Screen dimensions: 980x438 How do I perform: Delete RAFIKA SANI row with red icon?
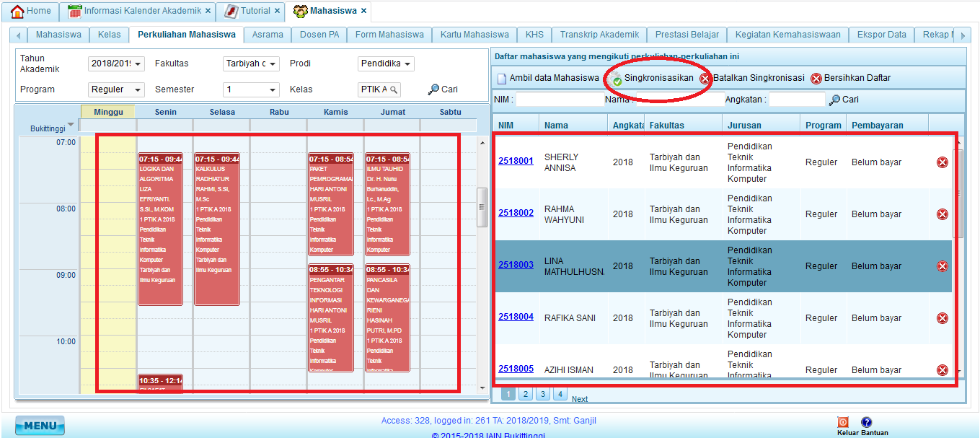942,318
